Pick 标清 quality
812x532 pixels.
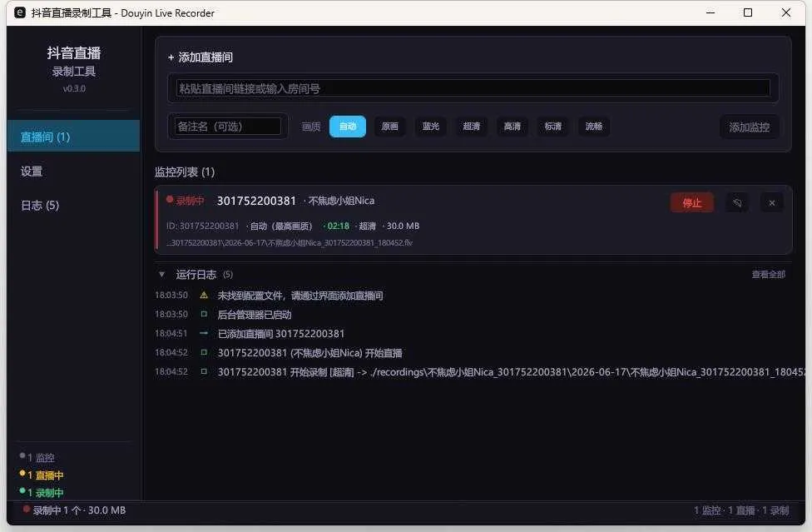553,127
